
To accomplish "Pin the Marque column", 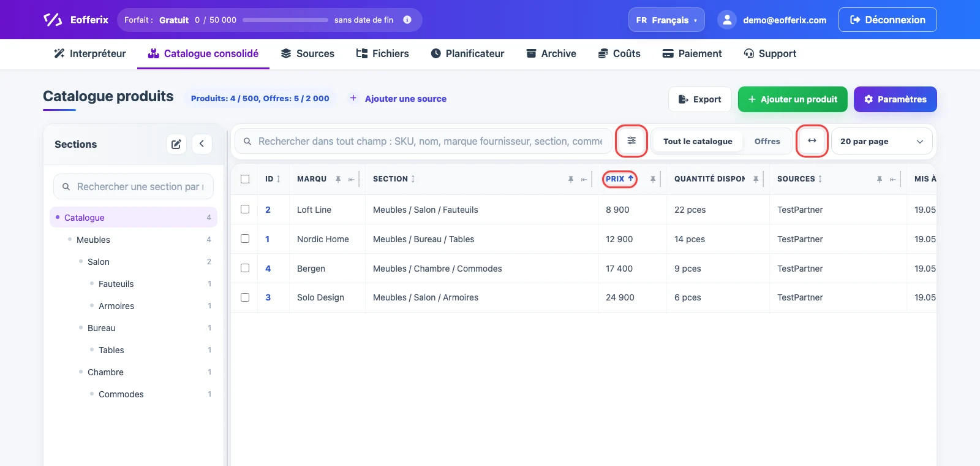I will click(x=338, y=179).
